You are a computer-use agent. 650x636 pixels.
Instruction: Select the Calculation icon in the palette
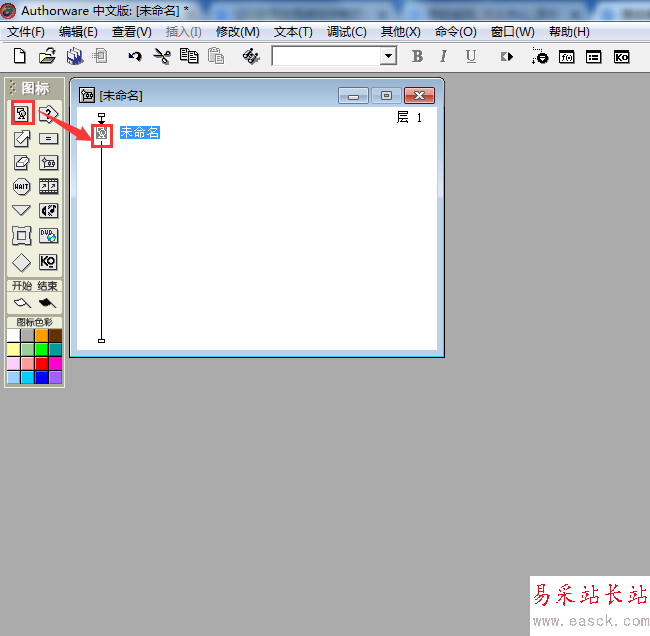[x=48, y=138]
